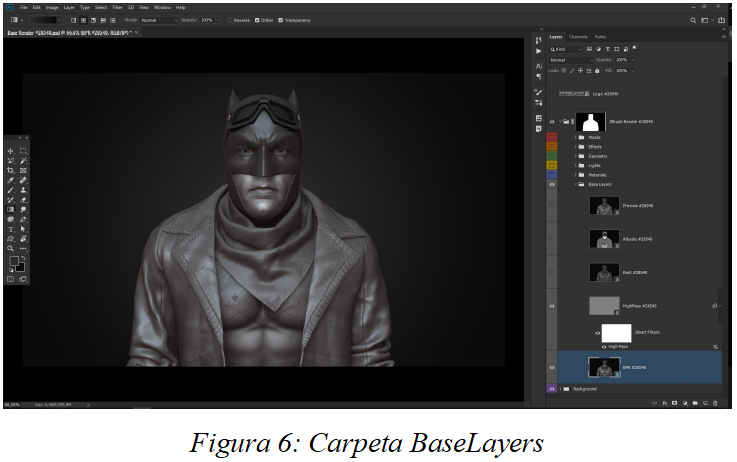This screenshot has width=737, height=462.
Task: Select the Move tool
Action: pyautogui.click(x=11, y=151)
